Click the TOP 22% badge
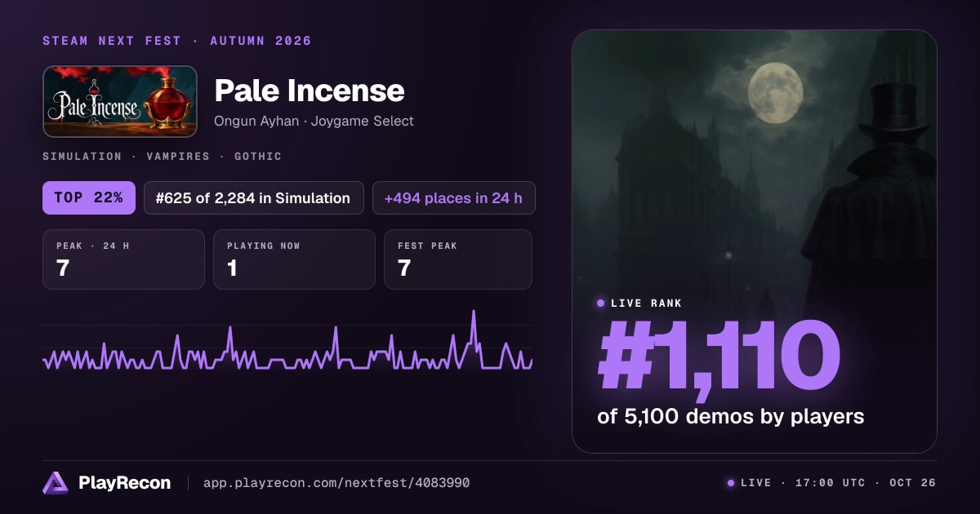 [x=89, y=197]
